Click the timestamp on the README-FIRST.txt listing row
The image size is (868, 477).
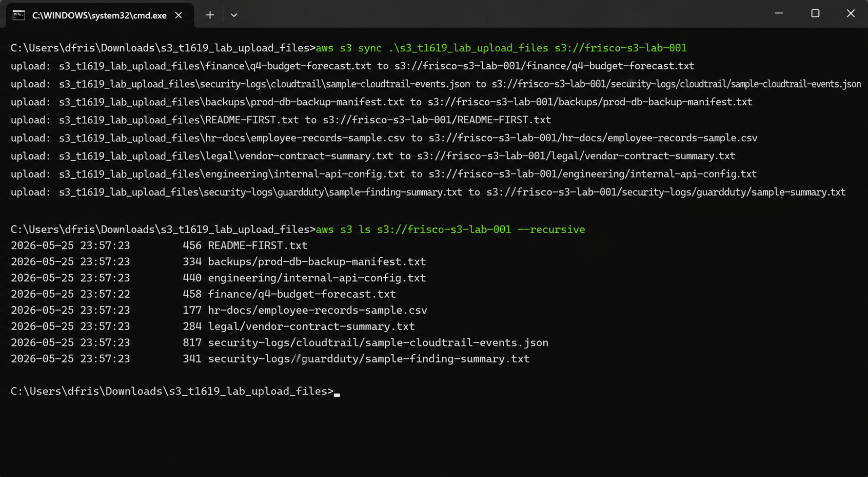70,246
